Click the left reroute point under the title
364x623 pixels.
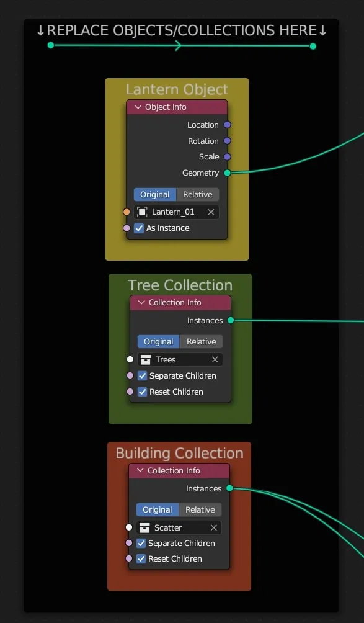[x=51, y=45]
